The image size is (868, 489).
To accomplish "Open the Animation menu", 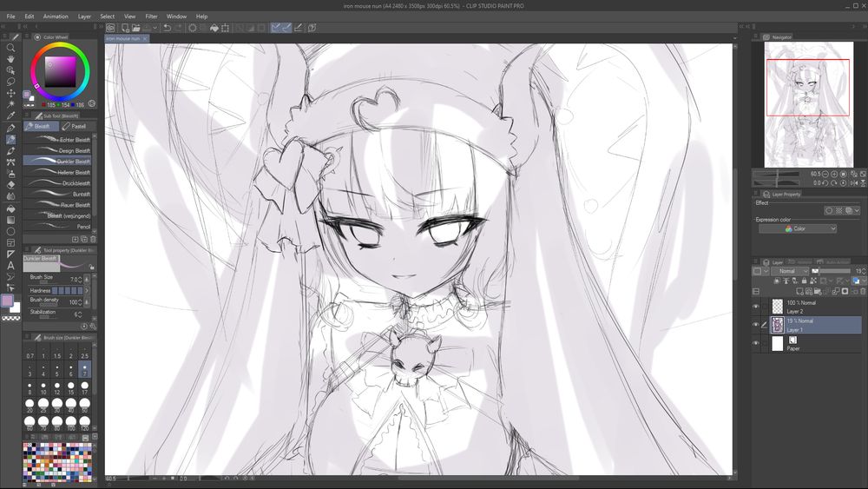I will [56, 17].
